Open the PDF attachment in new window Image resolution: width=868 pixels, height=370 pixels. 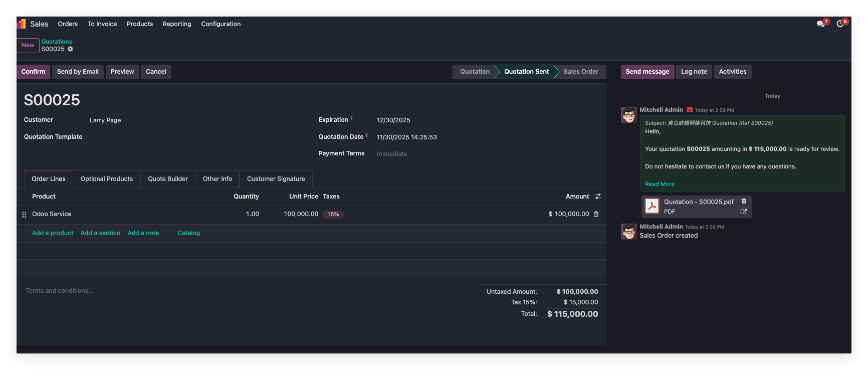point(744,212)
